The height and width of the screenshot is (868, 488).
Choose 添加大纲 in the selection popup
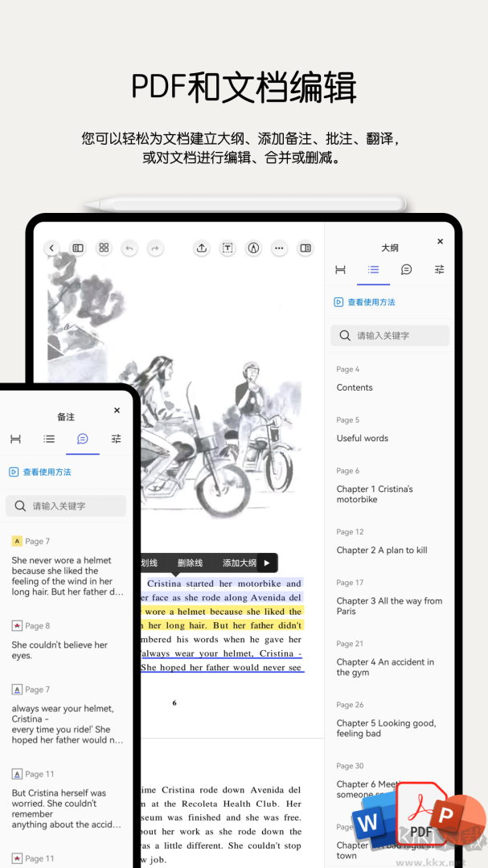click(240, 563)
